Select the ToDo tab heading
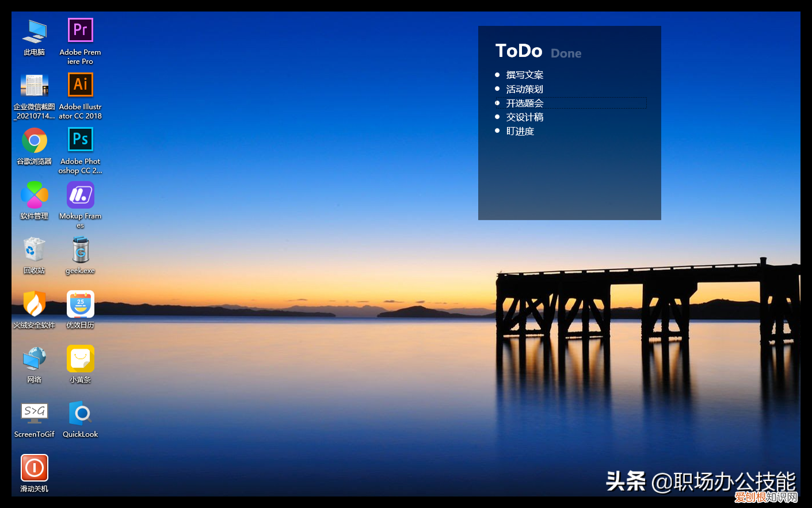The width and height of the screenshot is (812, 508). pyautogui.click(x=519, y=51)
